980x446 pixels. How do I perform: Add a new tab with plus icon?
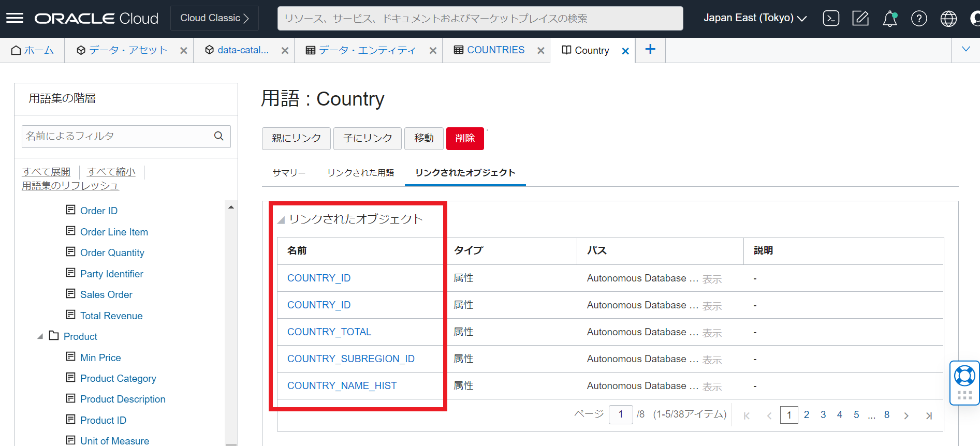tap(650, 50)
